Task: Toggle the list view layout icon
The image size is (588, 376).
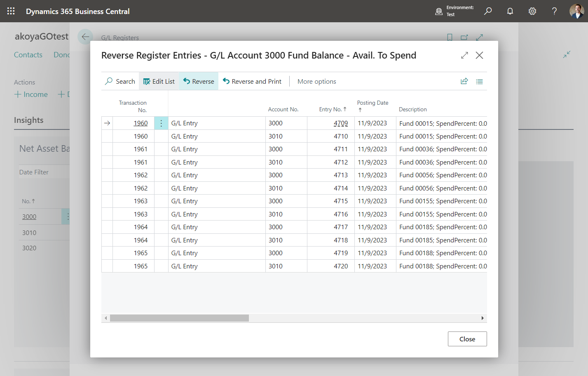Action: 479,82
